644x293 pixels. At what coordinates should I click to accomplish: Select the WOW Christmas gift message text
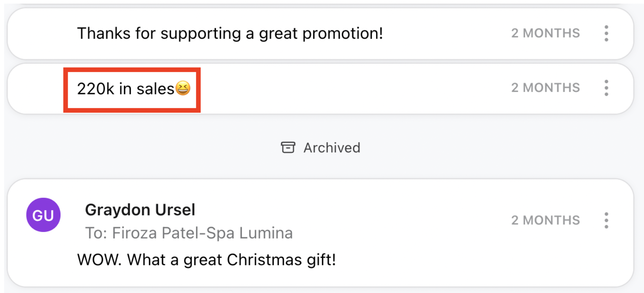(206, 260)
